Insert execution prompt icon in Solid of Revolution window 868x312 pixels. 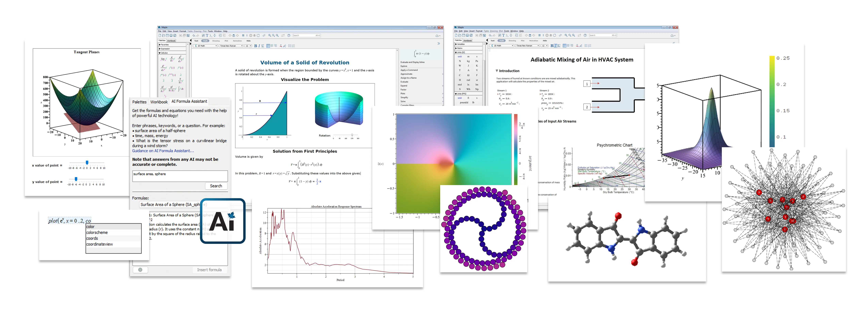[x=211, y=35]
